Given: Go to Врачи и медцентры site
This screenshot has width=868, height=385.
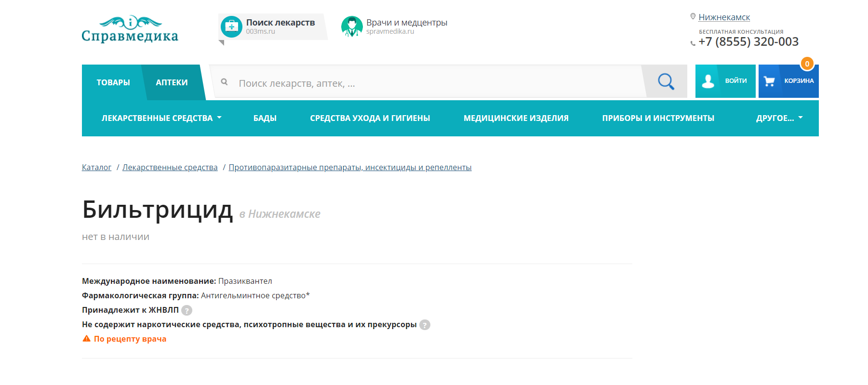Looking at the screenshot, I should point(395,27).
